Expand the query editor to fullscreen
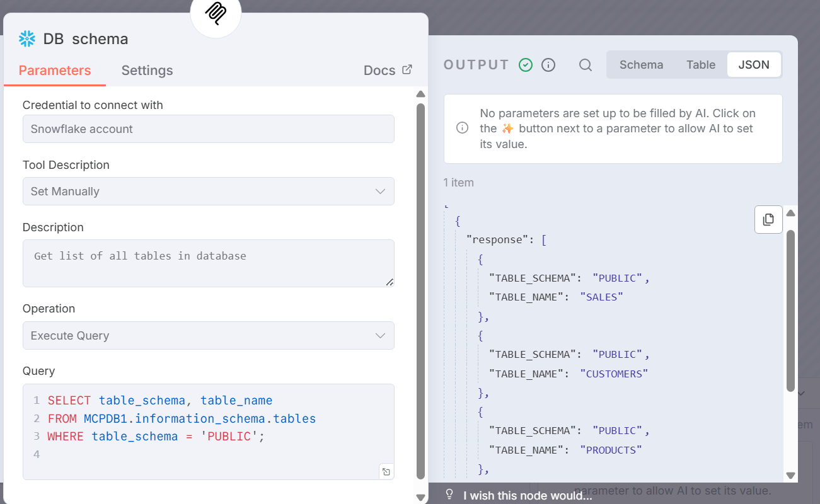 (386, 471)
